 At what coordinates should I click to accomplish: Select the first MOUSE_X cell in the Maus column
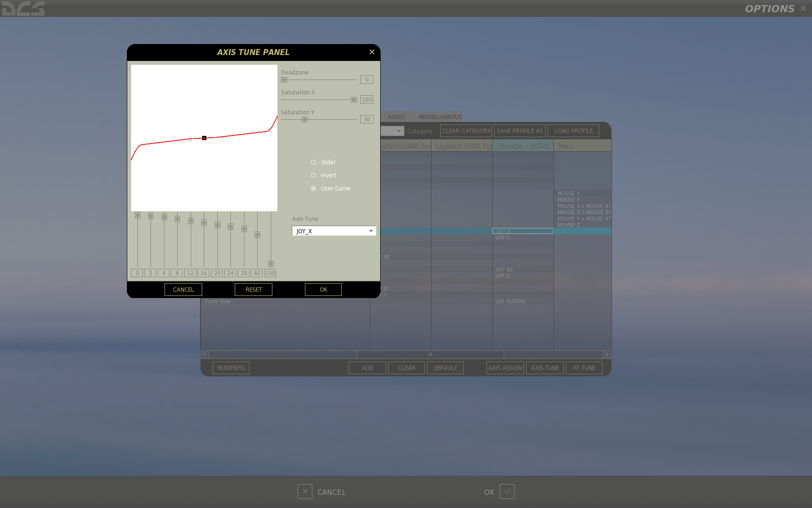pyautogui.click(x=583, y=193)
